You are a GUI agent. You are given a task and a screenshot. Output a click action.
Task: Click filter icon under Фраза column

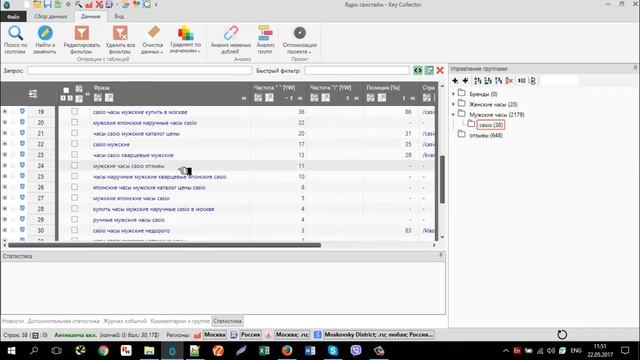[x=98, y=98]
